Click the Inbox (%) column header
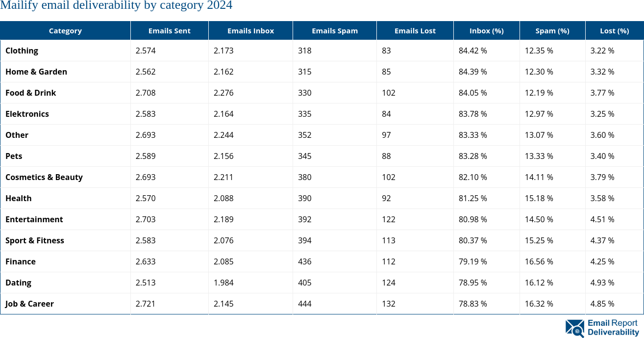Image resolution: width=644 pixels, height=338 pixels. tap(487, 30)
